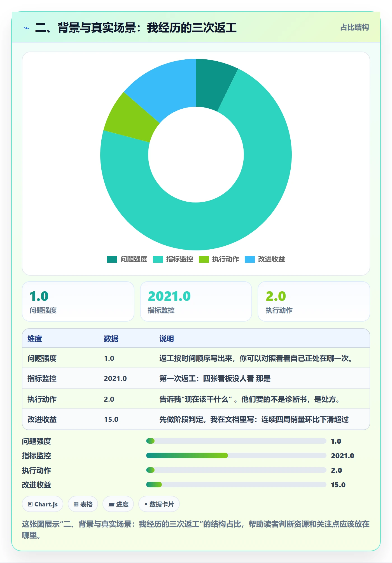Click the section title 我经历的三次返工

(x=192, y=28)
